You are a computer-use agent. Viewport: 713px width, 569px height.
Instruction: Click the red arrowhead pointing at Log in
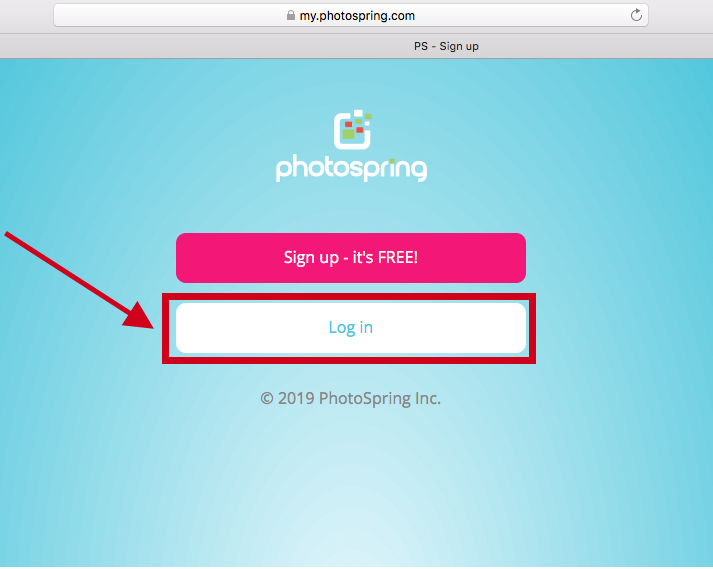coord(139,315)
